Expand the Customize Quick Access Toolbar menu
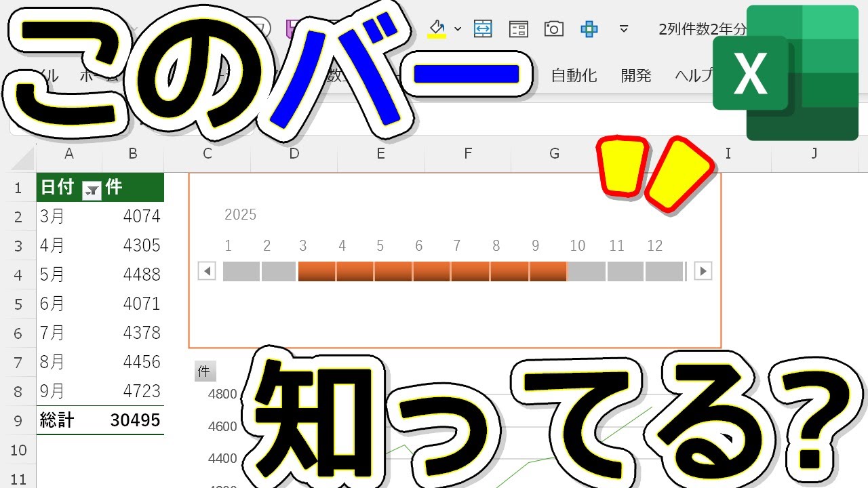This screenshot has width=868, height=488. [x=624, y=29]
